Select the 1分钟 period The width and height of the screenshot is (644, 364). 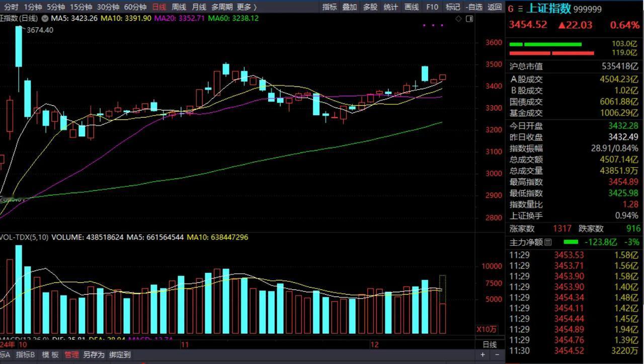coord(33,7)
